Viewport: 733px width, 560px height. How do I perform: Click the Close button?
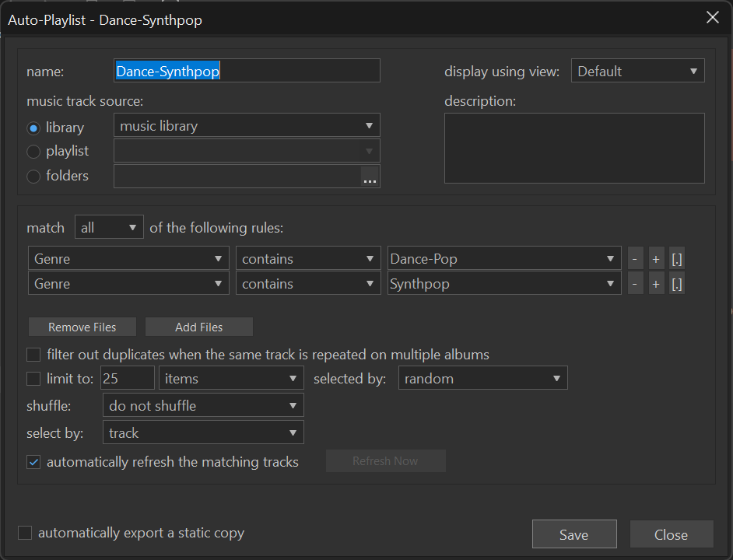(672, 534)
